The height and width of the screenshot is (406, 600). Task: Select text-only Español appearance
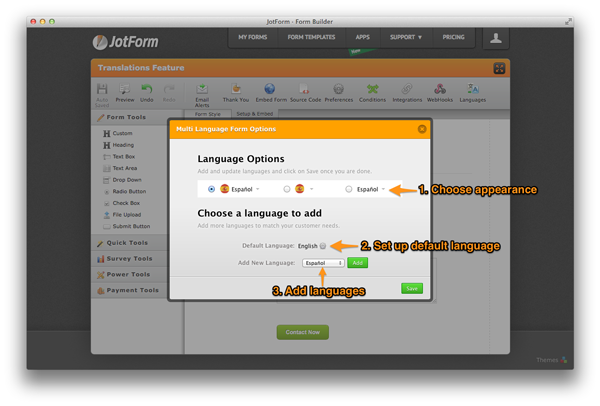click(349, 189)
